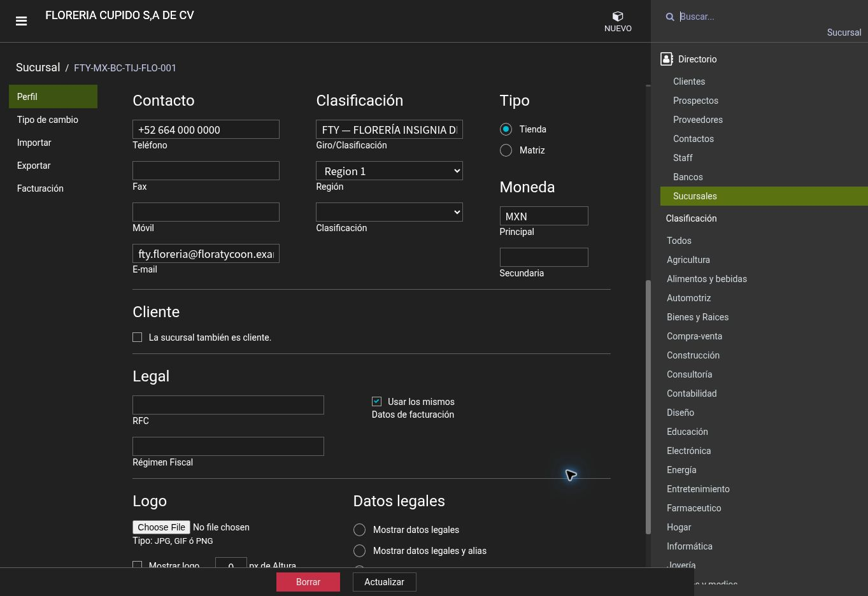Click the NUEVO box icon
The width and height of the screenshot is (868, 596).
pyautogui.click(x=618, y=17)
